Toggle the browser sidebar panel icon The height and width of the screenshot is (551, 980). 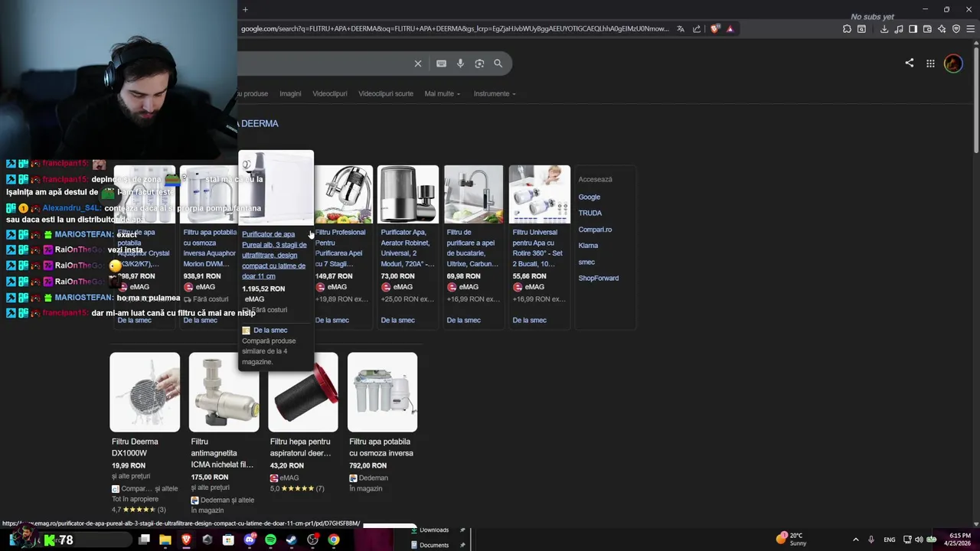(x=913, y=29)
